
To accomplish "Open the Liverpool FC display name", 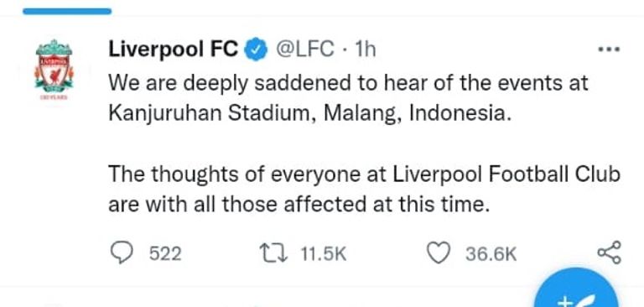I will click(174, 49).
